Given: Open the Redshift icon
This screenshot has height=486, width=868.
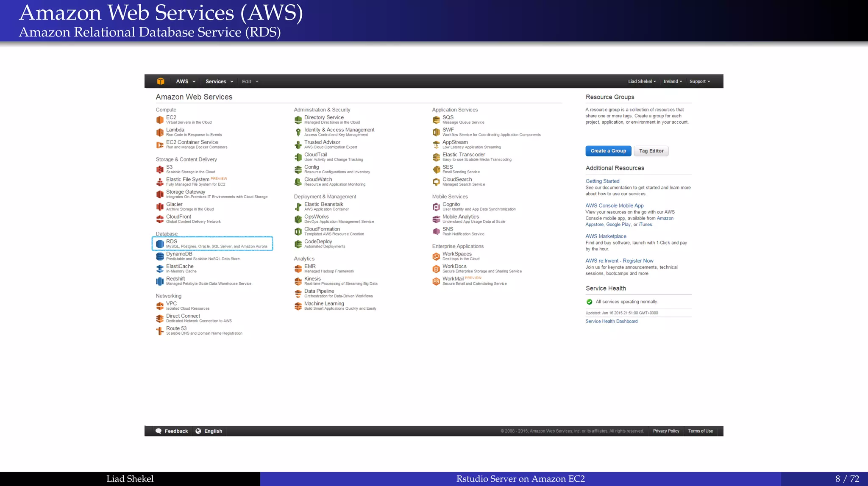Looking at the screenshot, I should click(x=160, y=281).
